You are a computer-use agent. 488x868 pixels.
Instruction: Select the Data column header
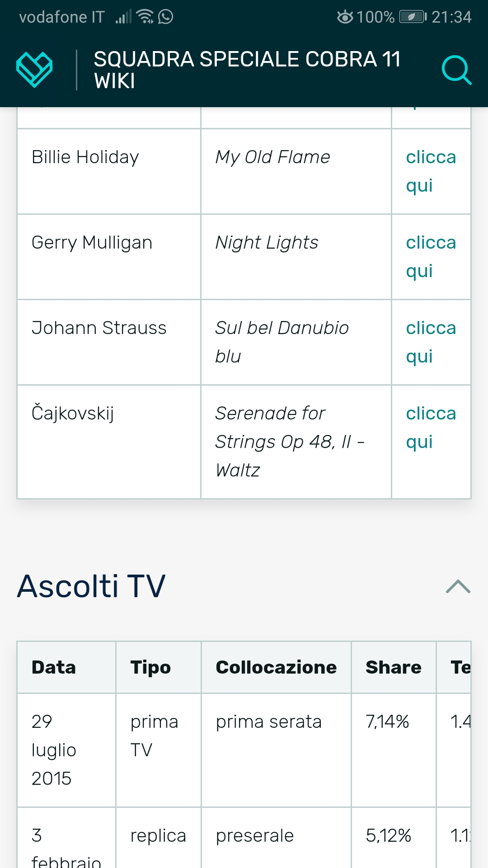tap(54, 667)
